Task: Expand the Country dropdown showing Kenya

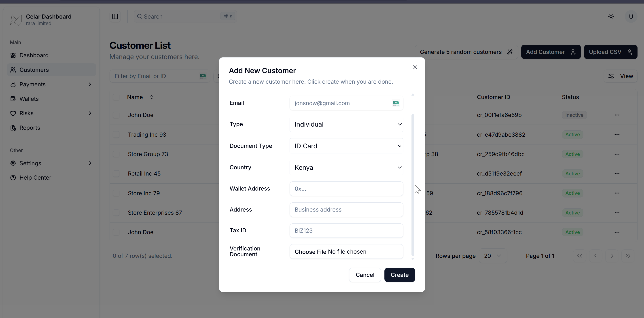Action: click(346, 167)
